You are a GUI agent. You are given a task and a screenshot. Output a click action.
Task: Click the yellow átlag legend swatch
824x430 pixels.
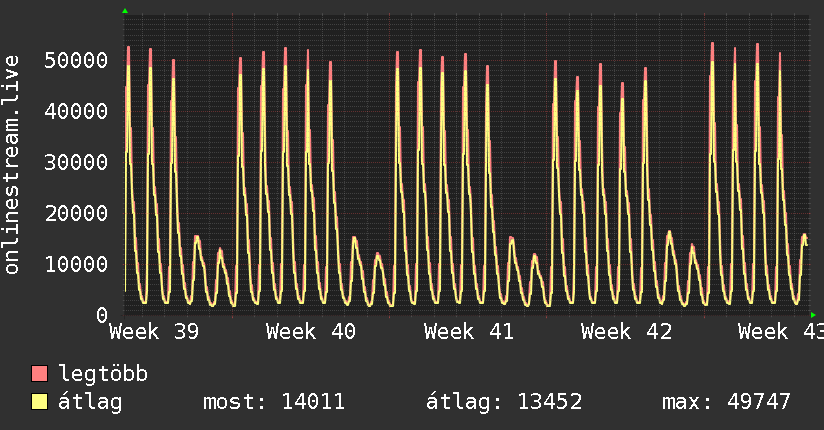tap(39, 402)
